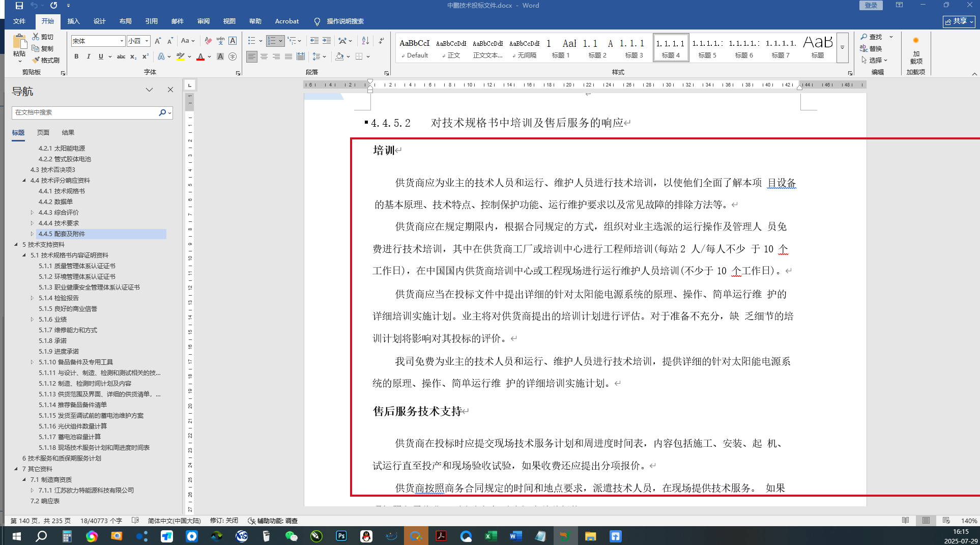Switch to the 布局 (Layout) ribbon tab
Viewport: 980px width, 545px height.
pos(126,21)
